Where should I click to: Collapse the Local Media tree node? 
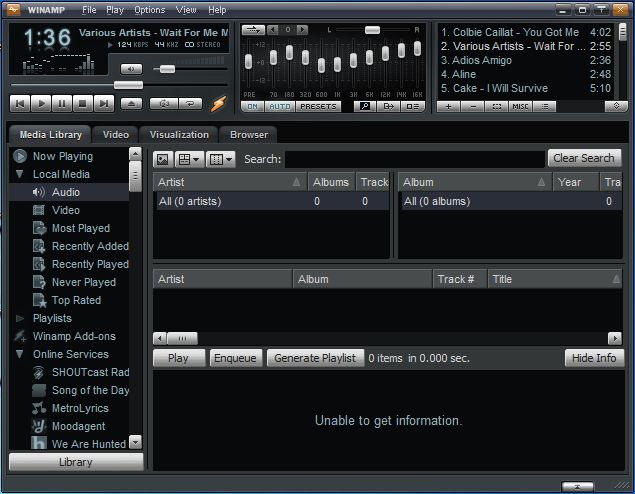[19, 174]
